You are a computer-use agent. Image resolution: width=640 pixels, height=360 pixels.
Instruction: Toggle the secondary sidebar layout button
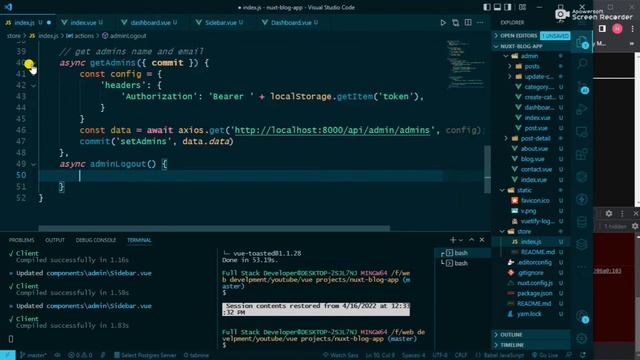coord(508,7)
